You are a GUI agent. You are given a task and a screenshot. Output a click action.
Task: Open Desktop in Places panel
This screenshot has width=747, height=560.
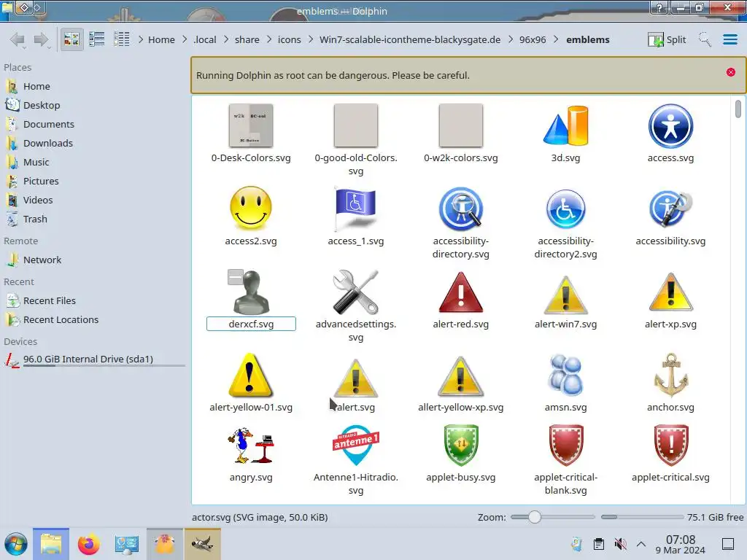42,105
